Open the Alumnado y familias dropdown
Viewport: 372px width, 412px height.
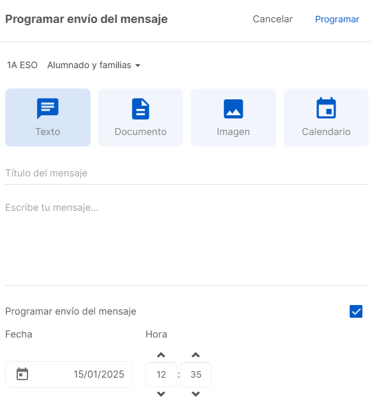(x=94, y=65)
